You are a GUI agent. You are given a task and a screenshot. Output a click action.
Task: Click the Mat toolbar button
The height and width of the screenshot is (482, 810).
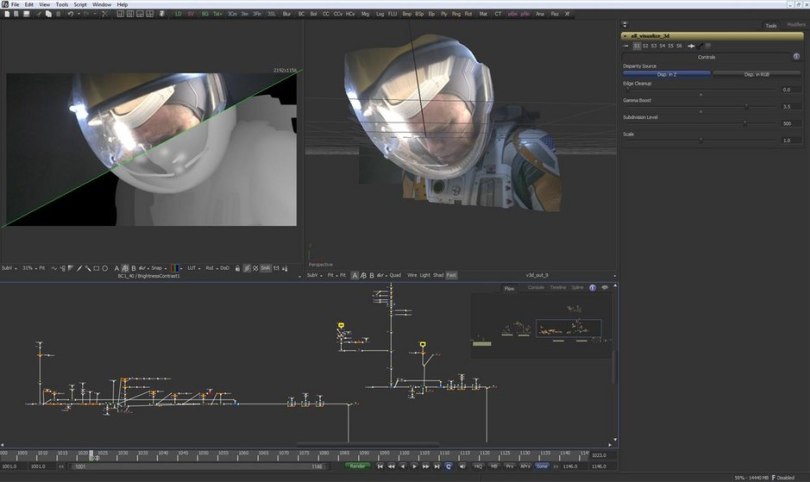[483, 14]
